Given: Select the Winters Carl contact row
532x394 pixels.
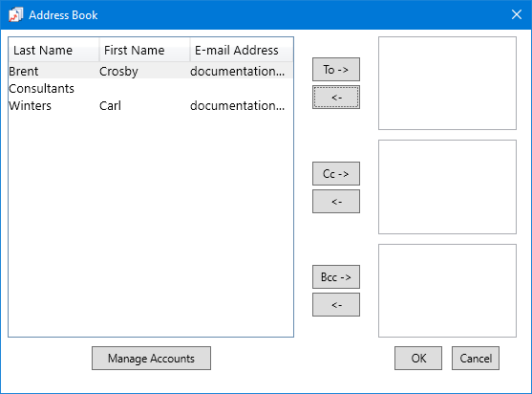Looking at the screenshot, I should [151, 106].
